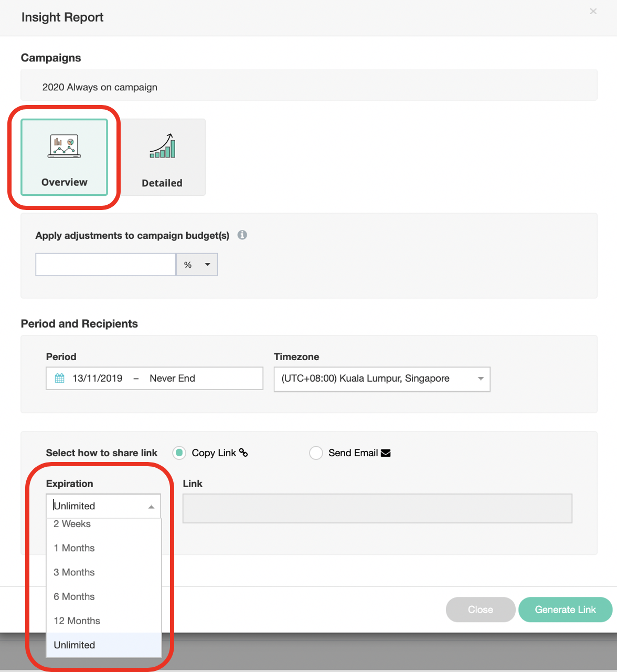Click the Close button
This screenshot has height=672, width=617.
[480, 610]
